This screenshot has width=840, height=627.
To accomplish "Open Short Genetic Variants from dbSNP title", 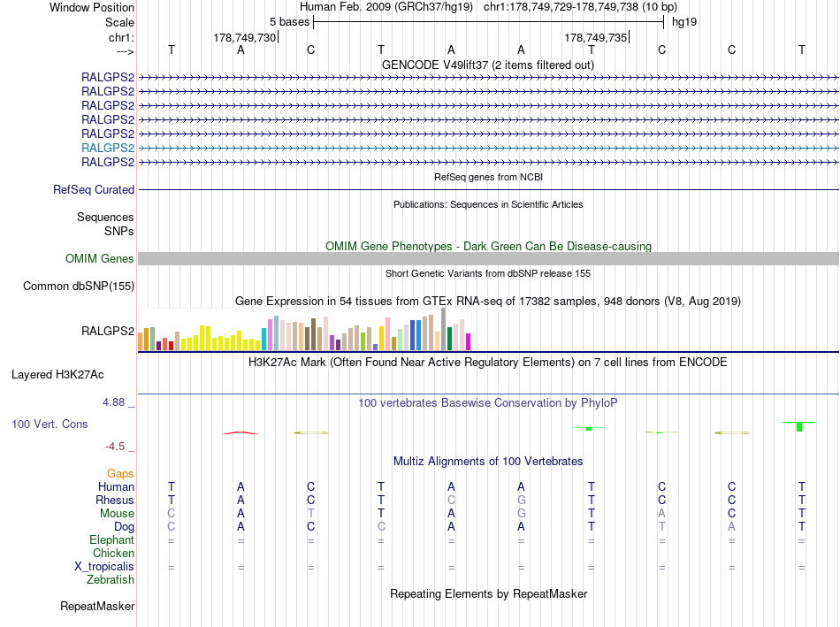I will pyautogui.click(x=488, y=273).
